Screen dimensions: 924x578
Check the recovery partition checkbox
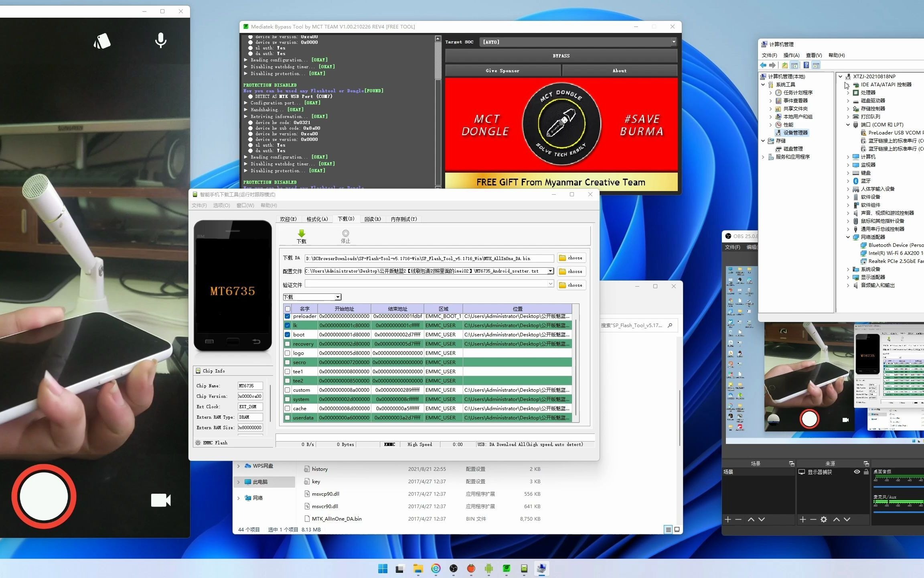288,344
